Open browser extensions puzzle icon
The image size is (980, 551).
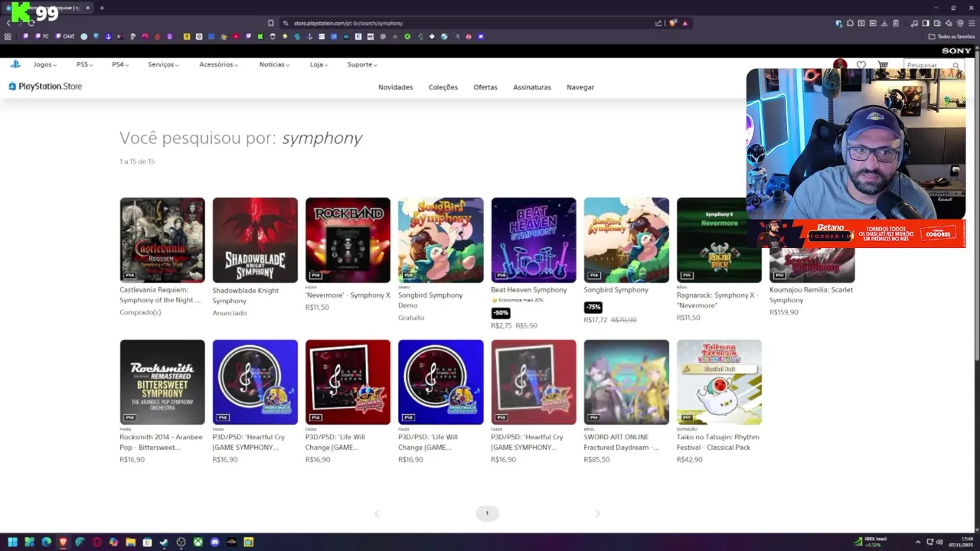pos(850,23)
